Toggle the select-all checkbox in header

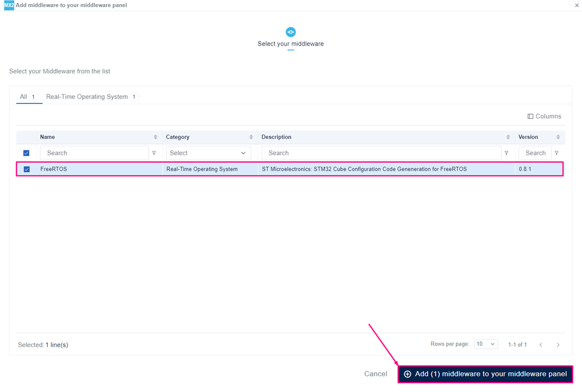[26, 153]
